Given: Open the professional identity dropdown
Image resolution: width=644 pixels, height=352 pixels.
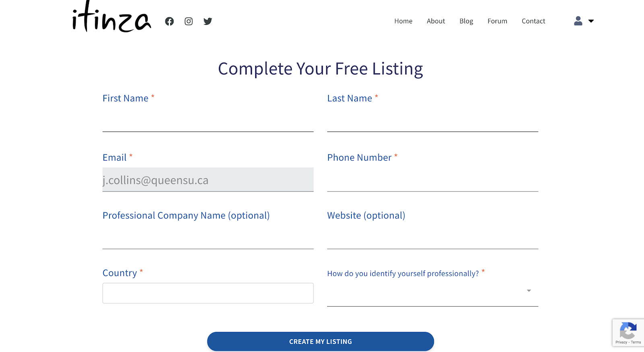Looking at the screenshot, I should 432,291.
